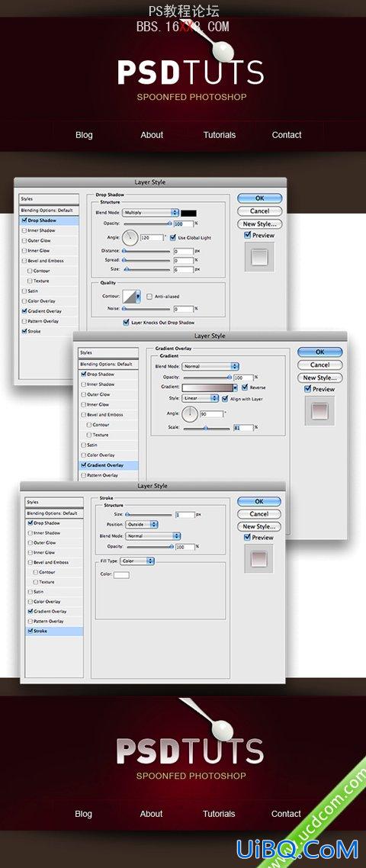Click the Size slider in Stroke settings

pos(149,514)
